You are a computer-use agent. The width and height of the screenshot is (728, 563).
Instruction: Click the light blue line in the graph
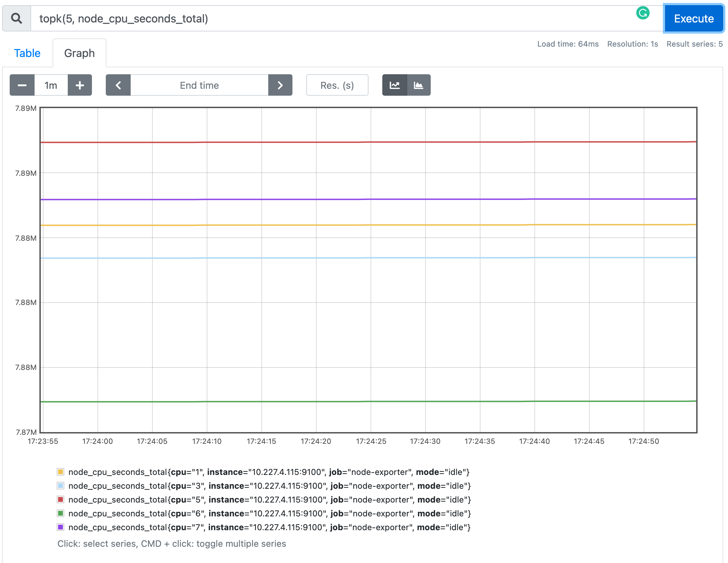pyautogui.click(x=368, y=258)
